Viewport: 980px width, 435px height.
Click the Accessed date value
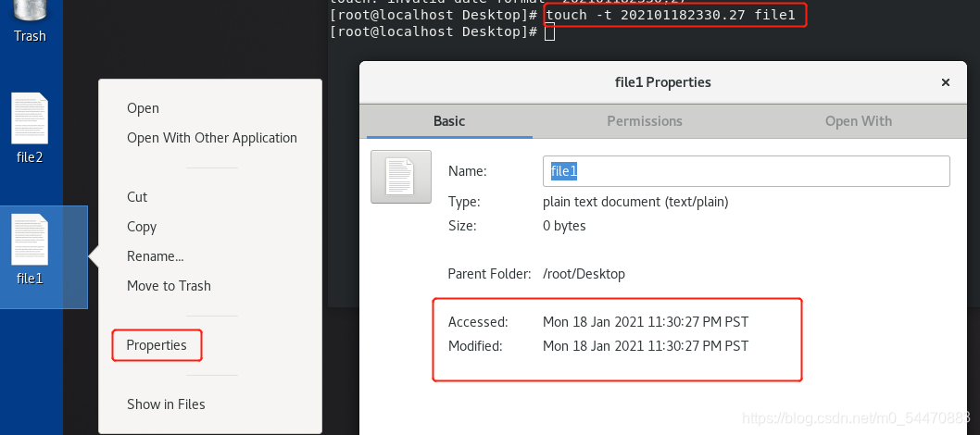[x=646, y=322]
